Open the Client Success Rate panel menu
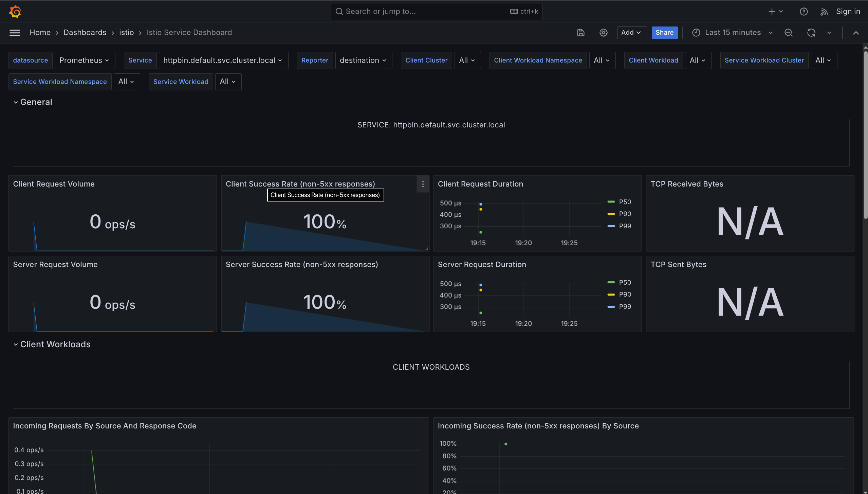The width and height of the screenshot is (868, 494). click(x=423, y=184)
